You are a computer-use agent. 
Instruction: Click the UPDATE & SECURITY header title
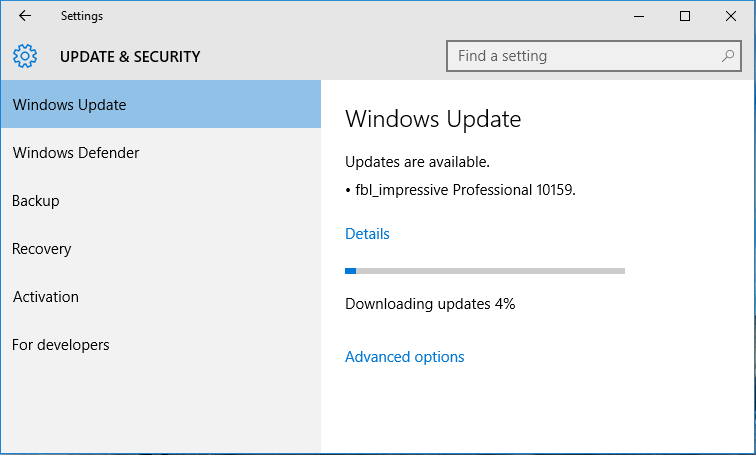pyautogui.click(x=130, y=56)
